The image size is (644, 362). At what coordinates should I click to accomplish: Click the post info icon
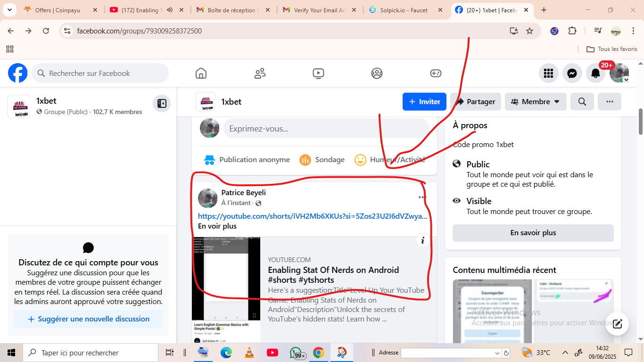(x=422, y=240)
